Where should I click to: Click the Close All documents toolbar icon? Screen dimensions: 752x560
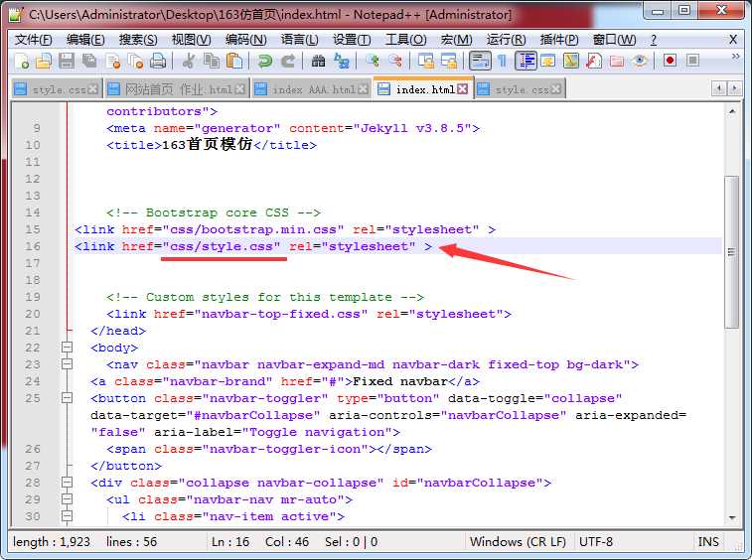[136, 61]
